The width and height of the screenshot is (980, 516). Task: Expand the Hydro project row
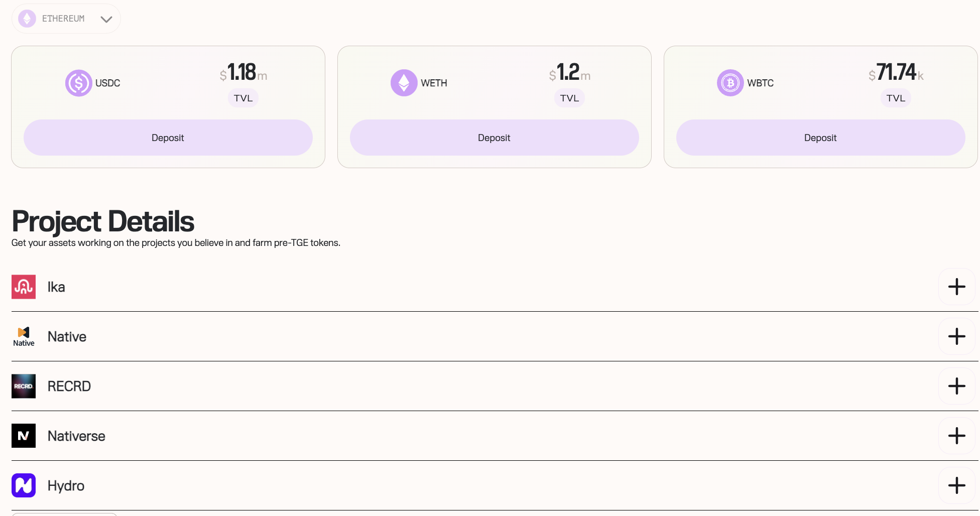pos(956,485)
